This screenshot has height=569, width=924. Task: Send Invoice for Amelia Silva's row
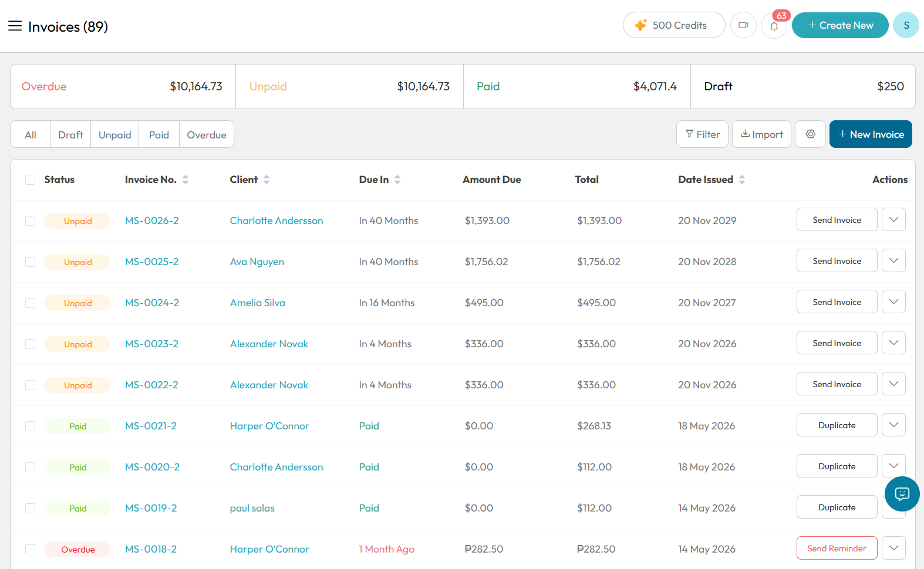[837, 302]
